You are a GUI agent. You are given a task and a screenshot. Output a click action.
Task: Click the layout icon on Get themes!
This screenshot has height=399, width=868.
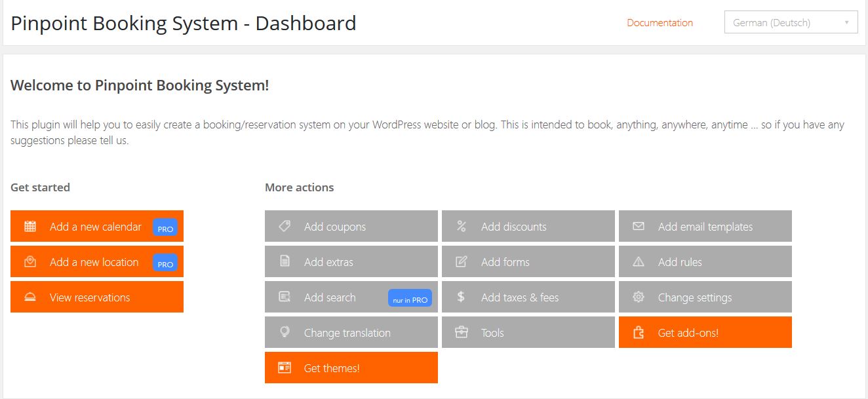click(x=285, y=368)
